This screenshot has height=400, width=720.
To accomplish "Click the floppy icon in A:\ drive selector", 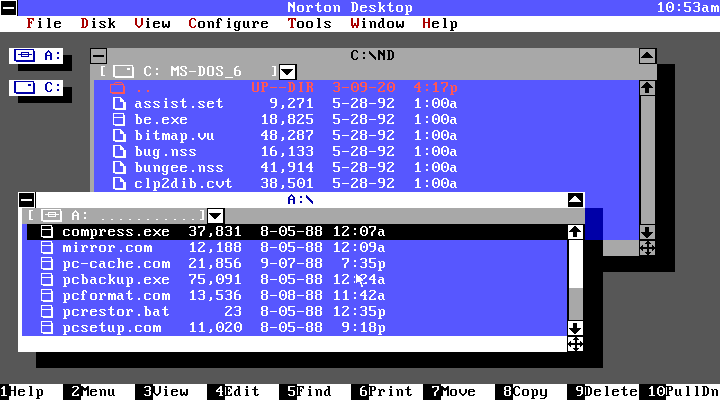I will 51,215.
